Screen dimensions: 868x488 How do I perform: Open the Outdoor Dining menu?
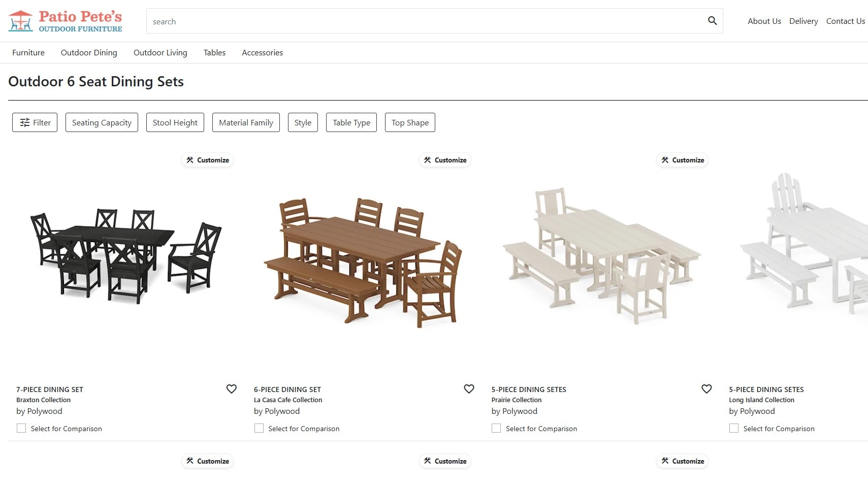(x=89, y=53)
